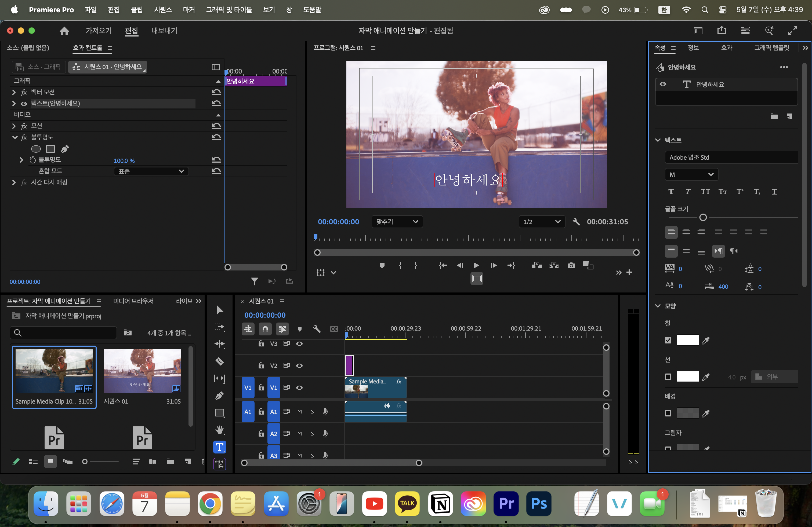Play the program monitor
This screenshot has width=812, height=527.
477,265
